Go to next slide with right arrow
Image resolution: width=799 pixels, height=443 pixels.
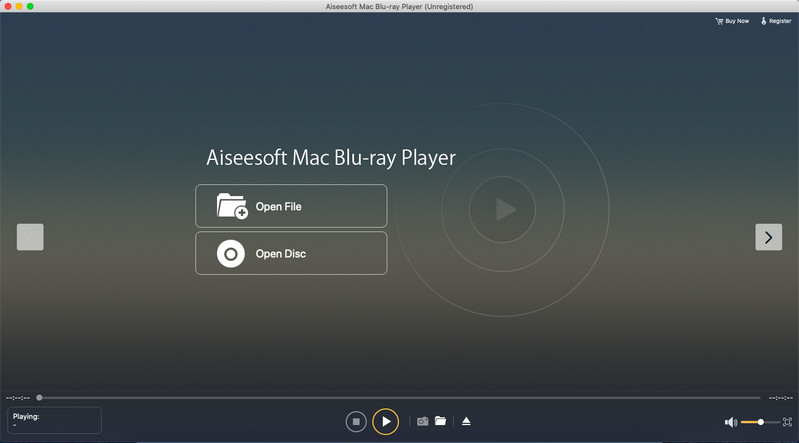click(768, 237)
